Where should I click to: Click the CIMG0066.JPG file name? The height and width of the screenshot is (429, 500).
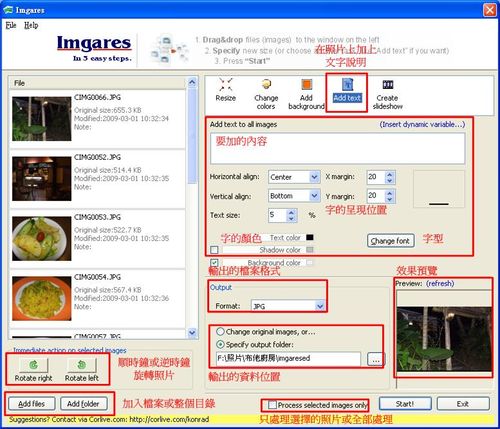tap(97, 97)
